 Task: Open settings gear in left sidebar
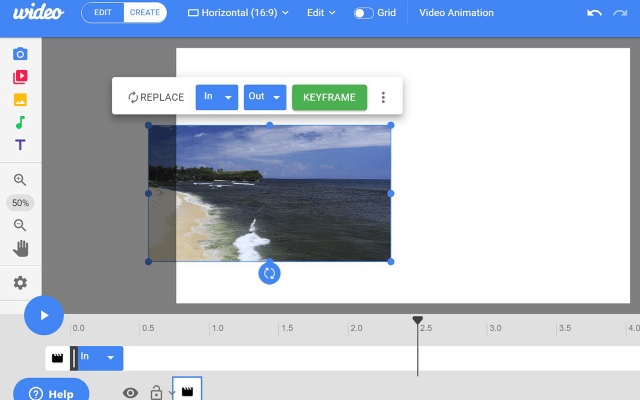20,283
